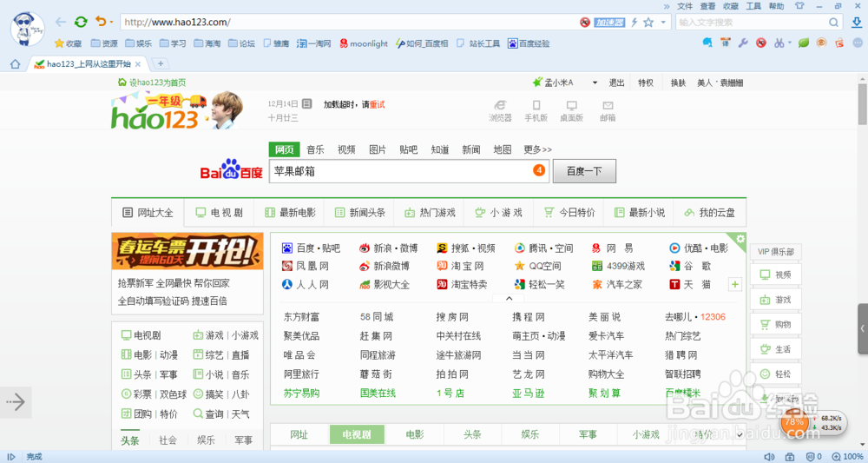The height and width of the screenshot is (463, 868).
Task: Click the VIP俱乐部 button
Action: pyautogui.click(x=775, y=251)
